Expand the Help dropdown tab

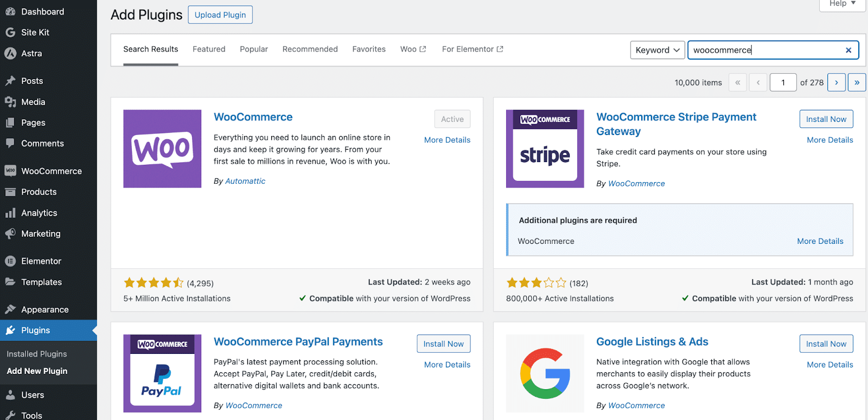(843, 4)
